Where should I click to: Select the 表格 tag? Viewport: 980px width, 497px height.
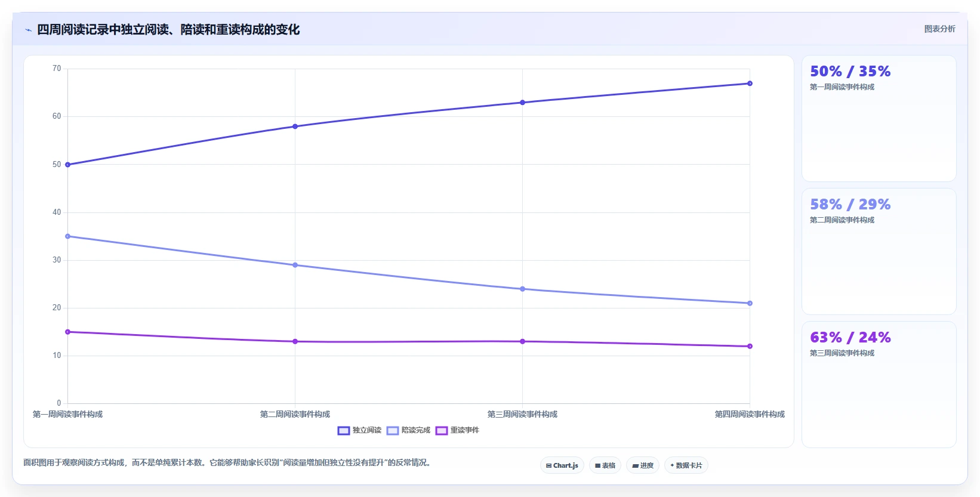[x=605, y=465]
